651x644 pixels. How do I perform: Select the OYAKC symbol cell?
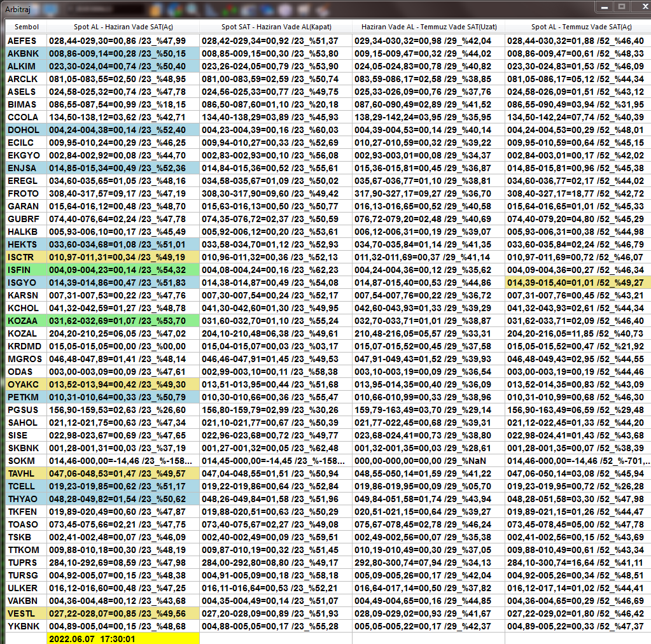pyautogui.click(x=26, y=384)
